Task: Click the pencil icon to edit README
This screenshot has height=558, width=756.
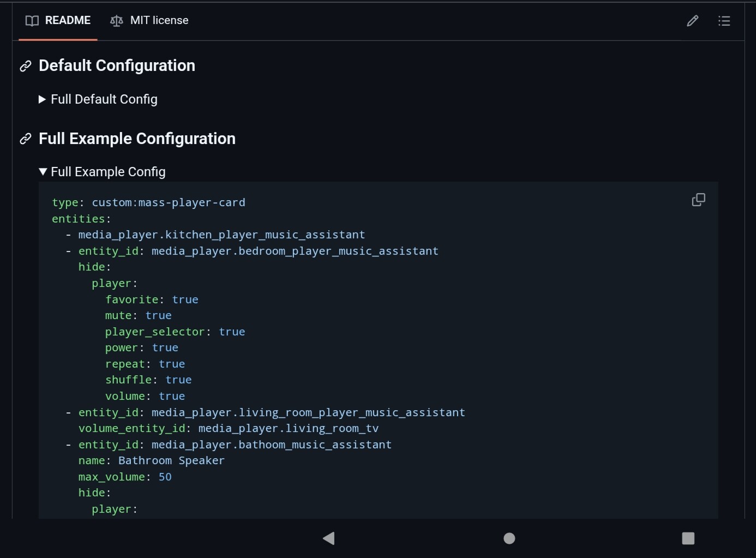Action: tap(692, 21)
